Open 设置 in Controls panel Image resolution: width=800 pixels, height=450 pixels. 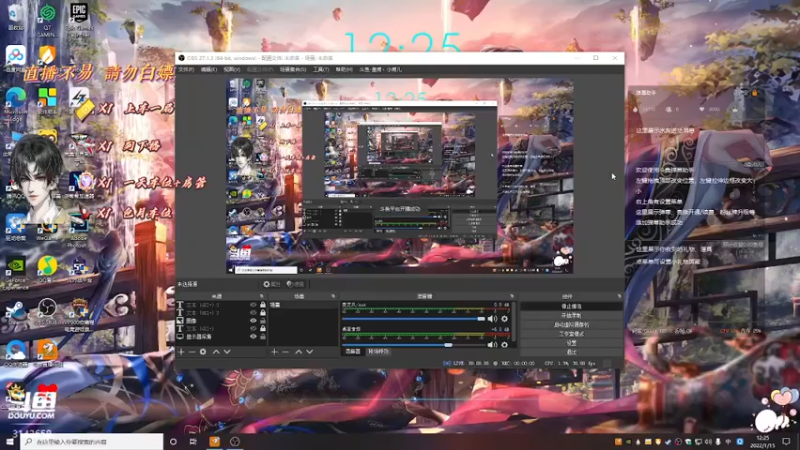point(571,343)
